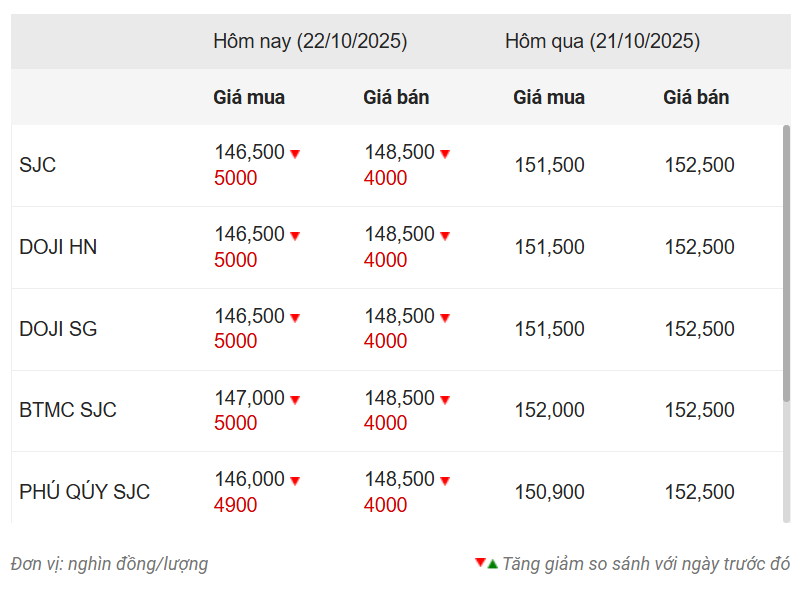Viewport: 801px width, 601px height.
Task: Click the SJC row label
Action: pos(38,165)
